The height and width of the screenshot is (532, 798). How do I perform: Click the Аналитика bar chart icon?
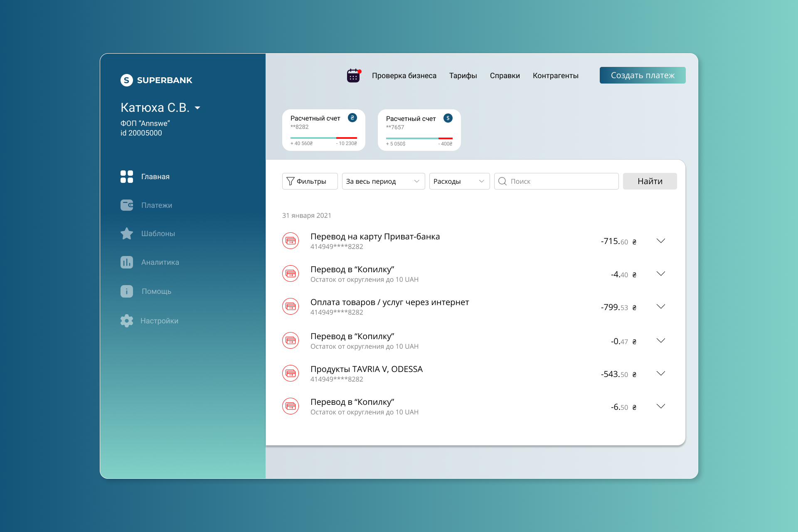(127, 262)
